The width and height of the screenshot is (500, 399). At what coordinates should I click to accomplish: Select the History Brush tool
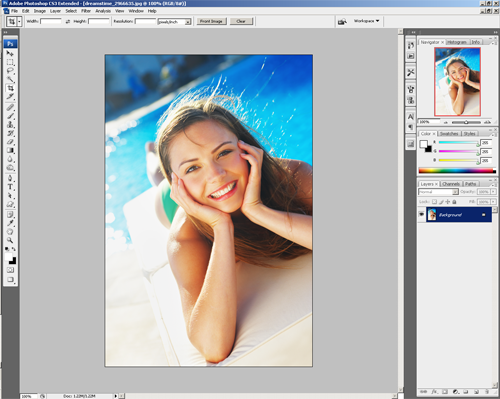[x=10, y=133]
